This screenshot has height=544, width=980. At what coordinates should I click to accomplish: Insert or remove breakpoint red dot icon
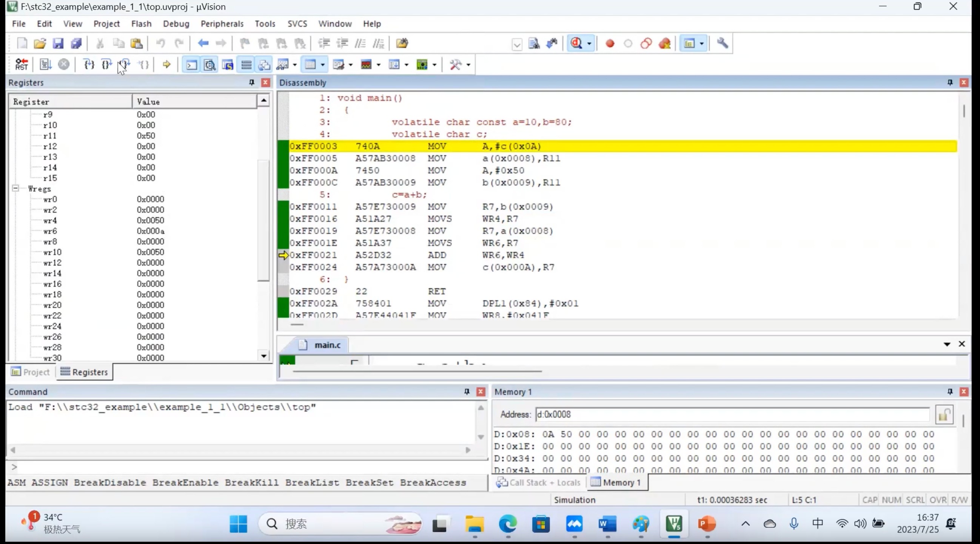[x=610, y=43]
